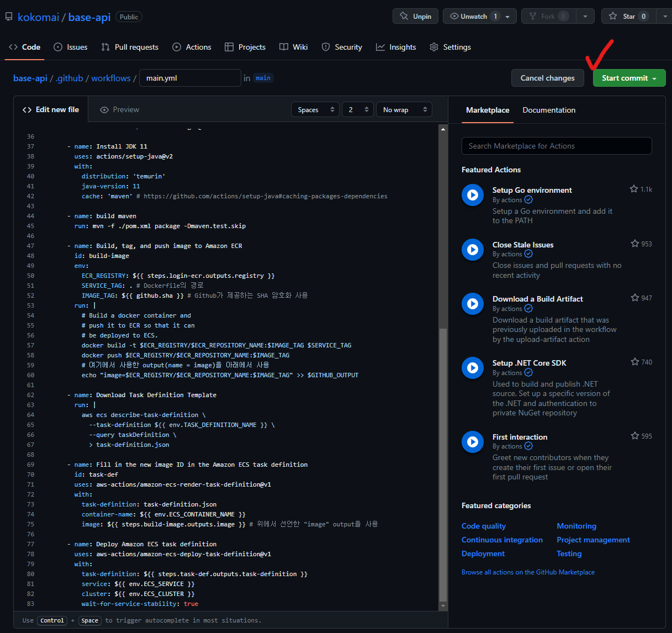Viewport: 672px width, 633px height.
Task: Click the Setup Go environment play icon
Action: (x=473, y=195)
